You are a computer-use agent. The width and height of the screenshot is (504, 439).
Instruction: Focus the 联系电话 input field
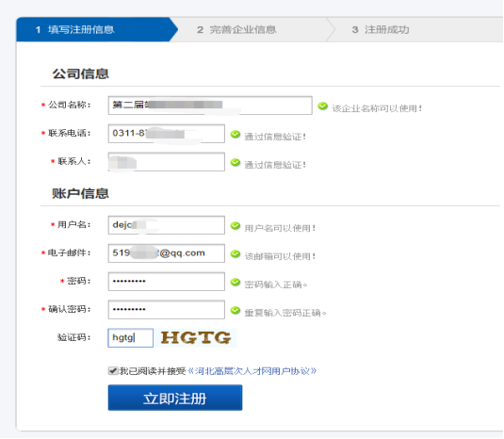pyautogui.click(x=167, y=134)
